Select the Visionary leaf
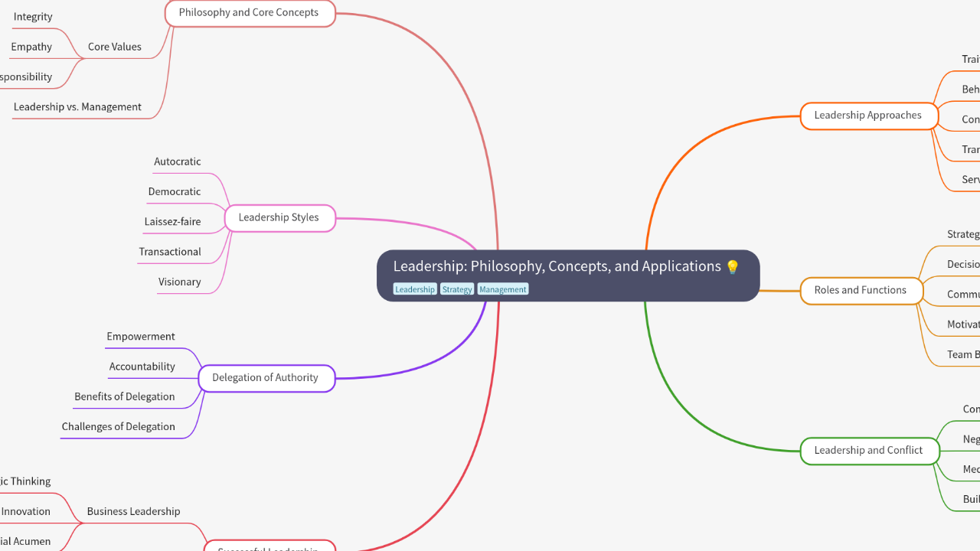Viewport: 980px width, 551px height. coord(180,282)
